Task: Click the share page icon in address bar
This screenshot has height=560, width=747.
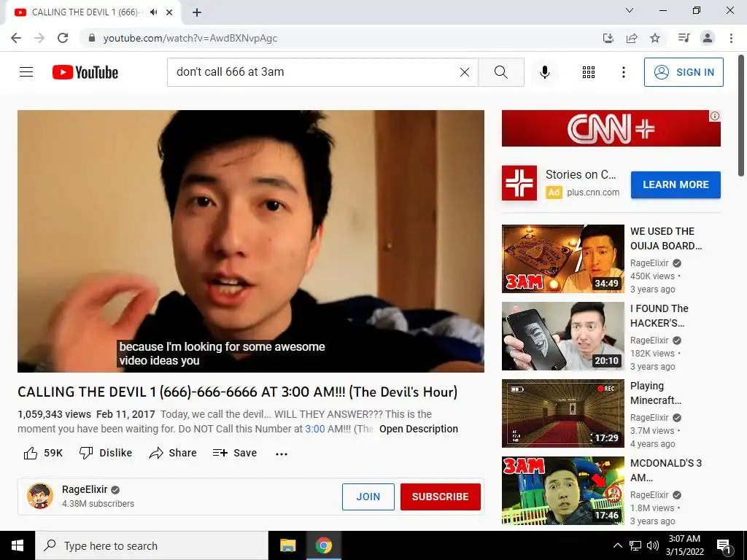Action: (x=632, y=38)
